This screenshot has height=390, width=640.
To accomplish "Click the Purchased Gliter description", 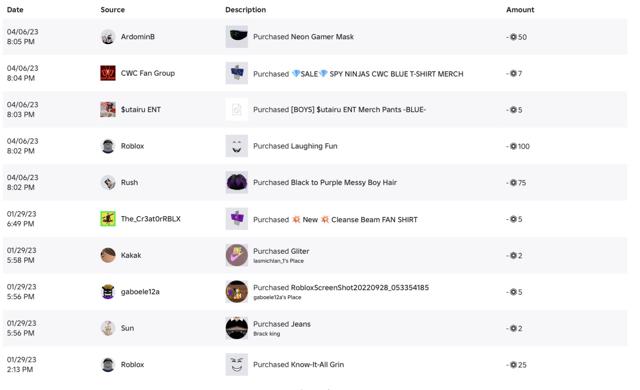I will pos(281,251).
